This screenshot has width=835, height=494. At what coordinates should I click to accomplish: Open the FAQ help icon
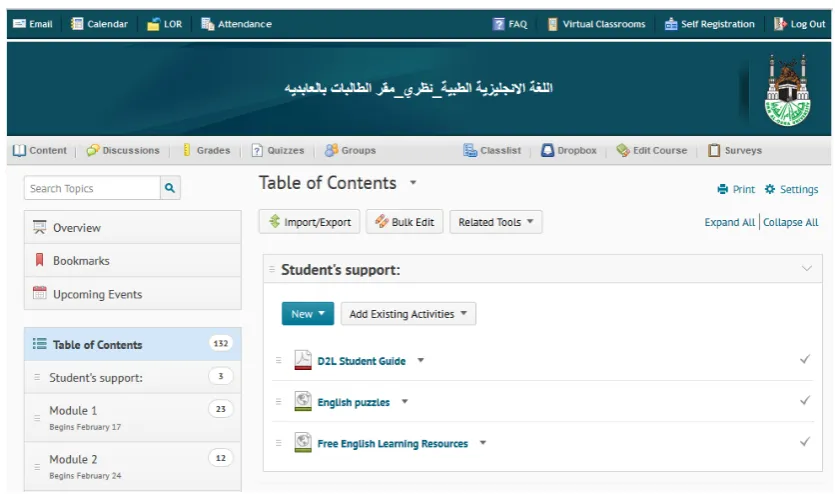(x=498, y=24)
